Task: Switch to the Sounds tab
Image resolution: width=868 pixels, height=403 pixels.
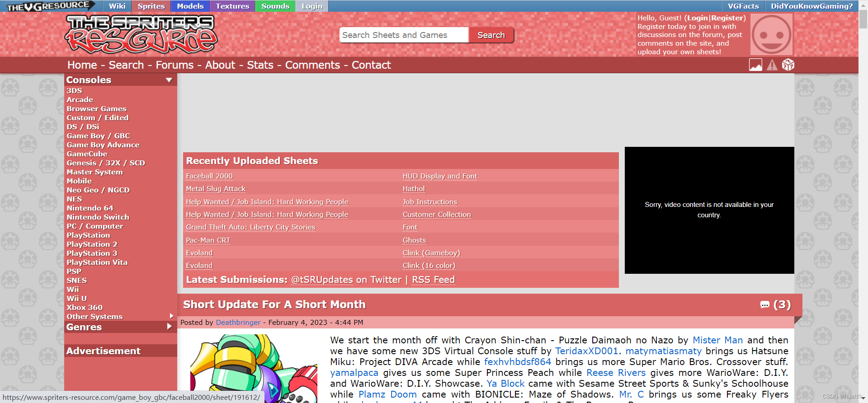Action: pos(275,6)
